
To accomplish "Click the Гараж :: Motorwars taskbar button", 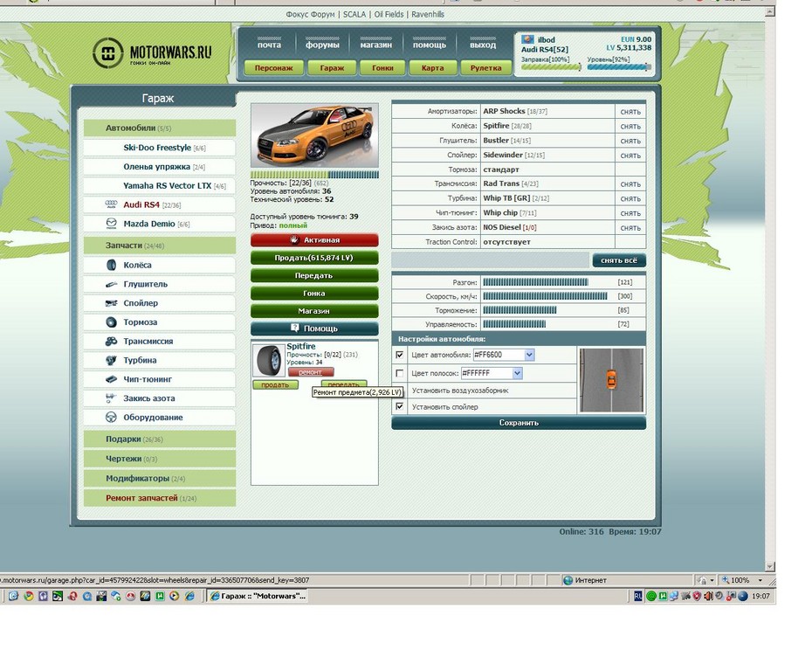I will point(258,596).
